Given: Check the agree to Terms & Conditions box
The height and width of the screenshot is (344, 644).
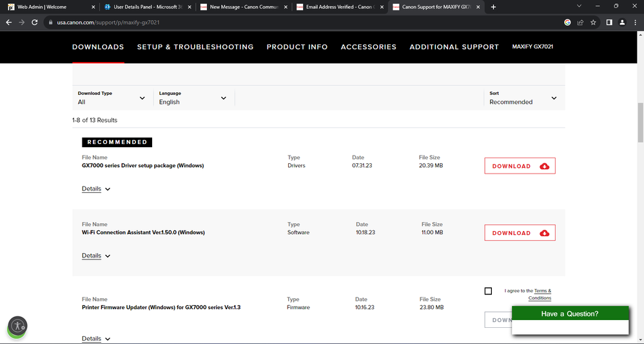Looking at the screenshot, I should [488, 291].
